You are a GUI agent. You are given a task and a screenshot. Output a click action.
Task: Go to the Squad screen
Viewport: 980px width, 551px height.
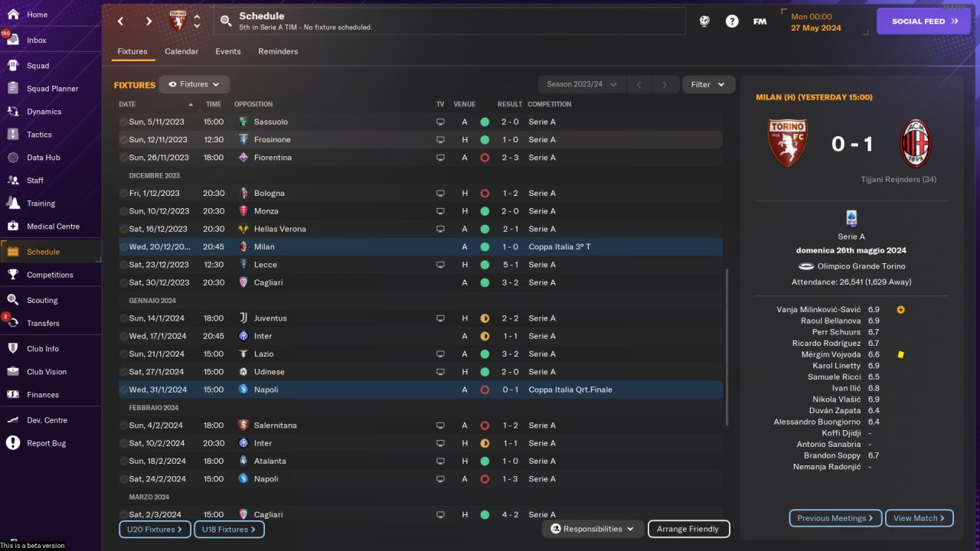38,66
